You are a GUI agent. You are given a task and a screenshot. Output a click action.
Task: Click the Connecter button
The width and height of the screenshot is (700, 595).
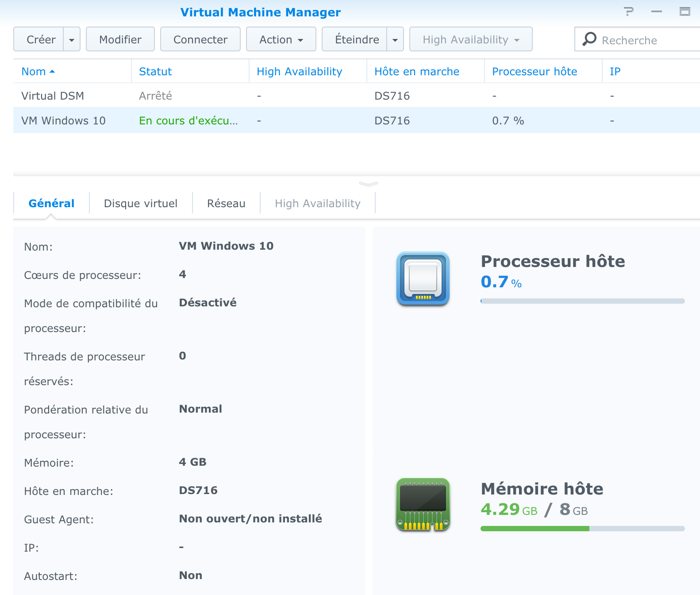pyautogui.click(x=200, y=39)
